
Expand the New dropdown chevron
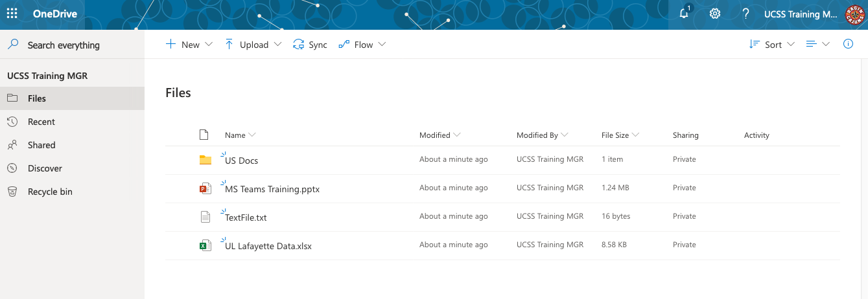point(209,44)
